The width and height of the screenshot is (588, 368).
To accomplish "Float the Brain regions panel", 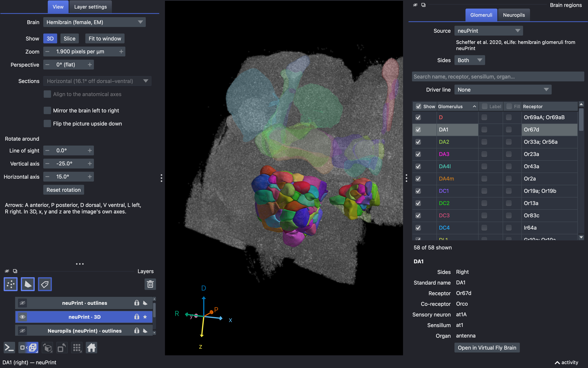I will pos(423,5).
